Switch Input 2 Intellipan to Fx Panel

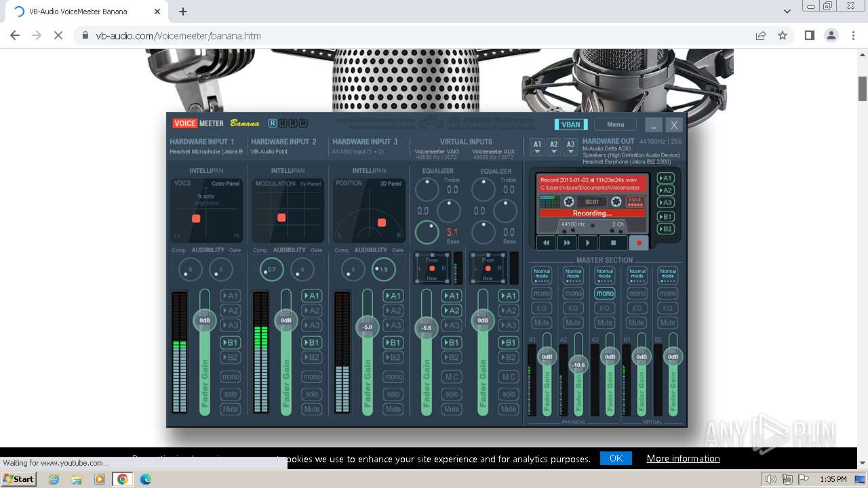[311, 184]
